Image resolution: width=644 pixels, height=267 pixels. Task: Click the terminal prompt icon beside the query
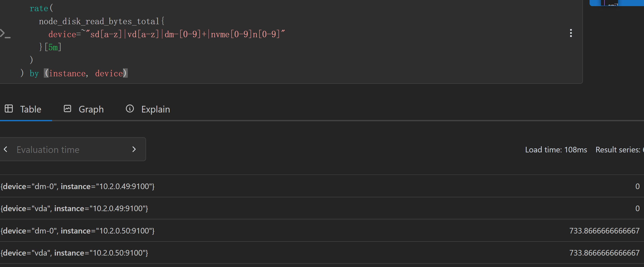click(5, 34)
